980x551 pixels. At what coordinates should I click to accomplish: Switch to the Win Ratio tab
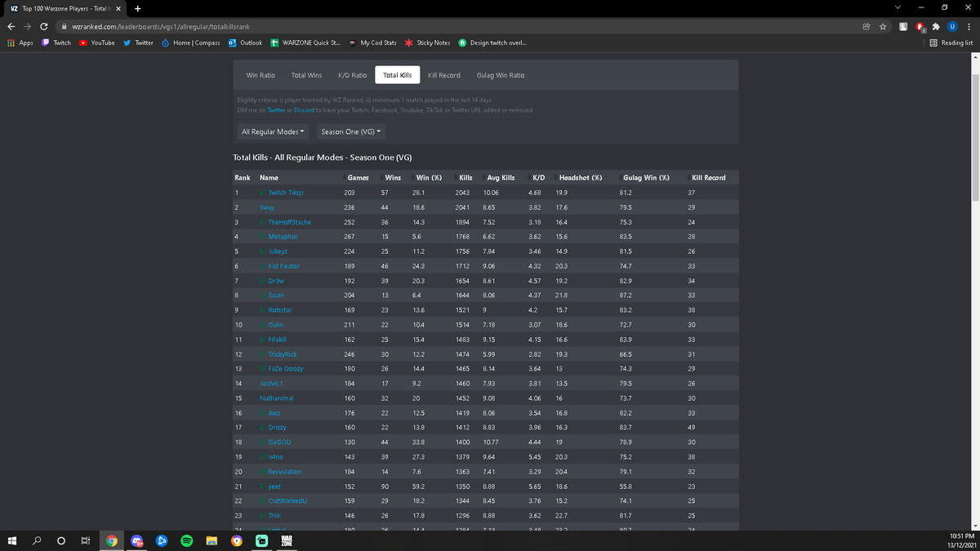tap(261, 75)
